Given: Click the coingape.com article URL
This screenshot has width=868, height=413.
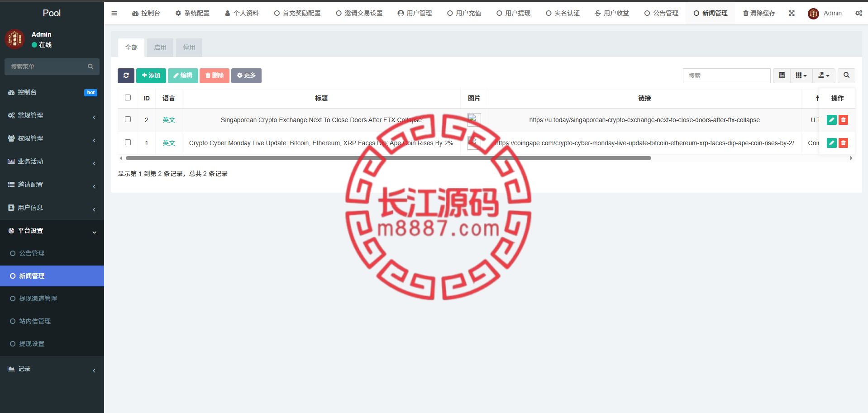Looking at the screenshot, I should pos(644,143).
